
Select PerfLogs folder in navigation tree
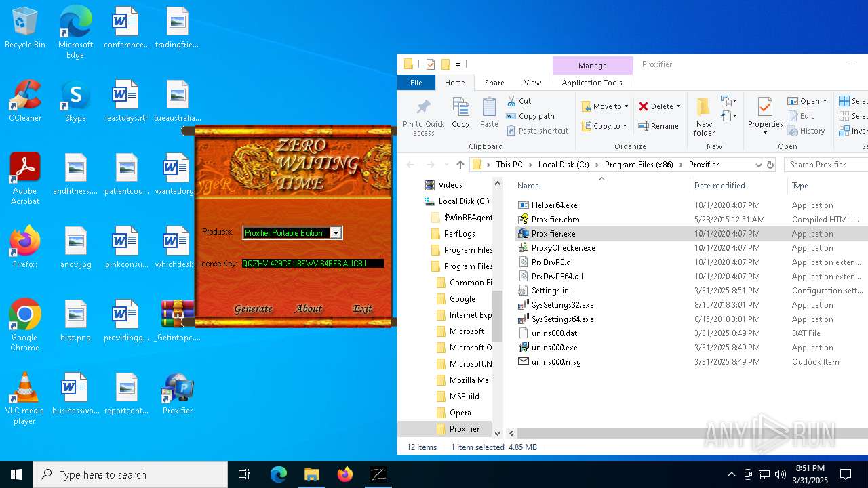(459, 234)
